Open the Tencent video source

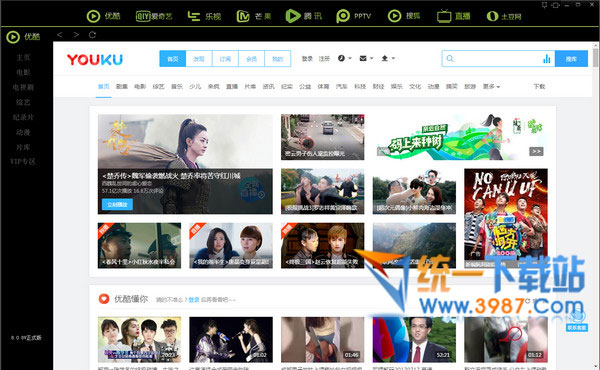point(304,16)
